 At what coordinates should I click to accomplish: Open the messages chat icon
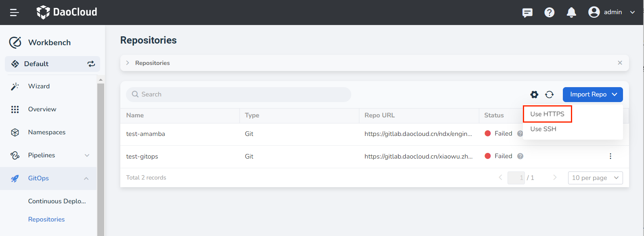pos(527,13)
